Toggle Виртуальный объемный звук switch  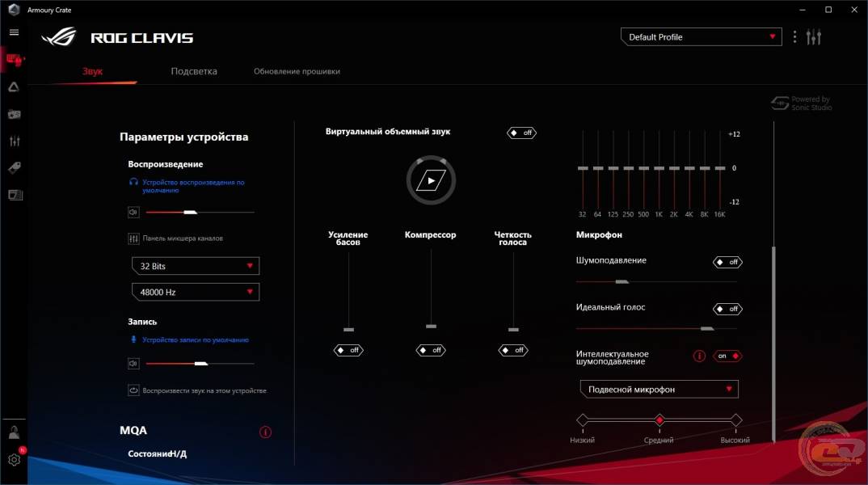[x=521, y=133]
